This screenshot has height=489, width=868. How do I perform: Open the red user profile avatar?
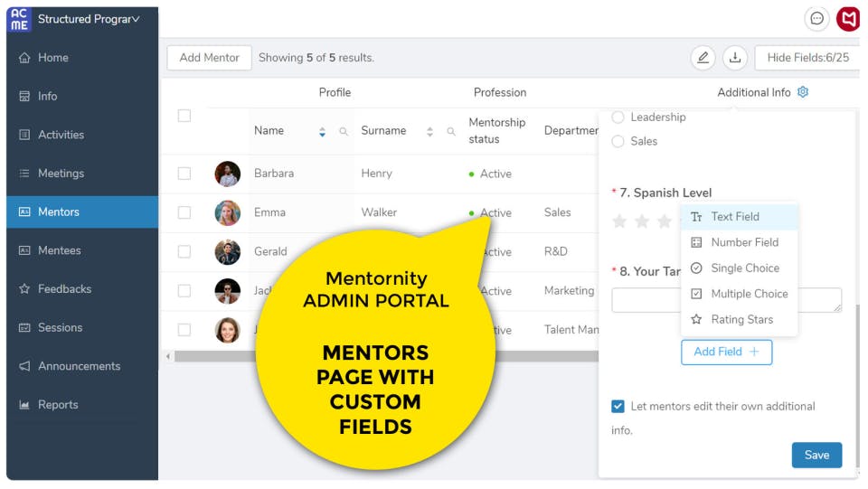tap(848, 19)
